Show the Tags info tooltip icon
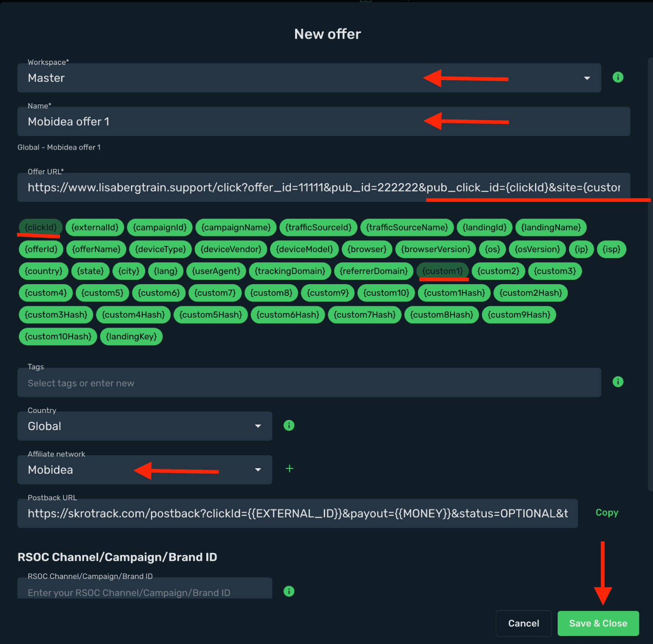Image resolution: width=653 pixels, height=644 pixels. (x=618, y=382)
